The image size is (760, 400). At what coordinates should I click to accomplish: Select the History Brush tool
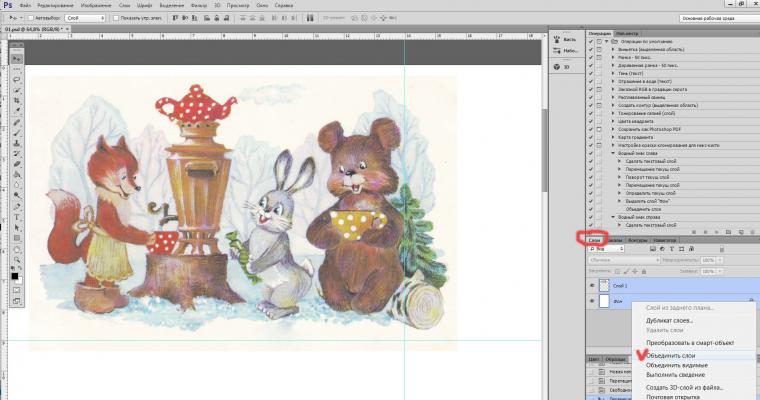tap(17, 153)
